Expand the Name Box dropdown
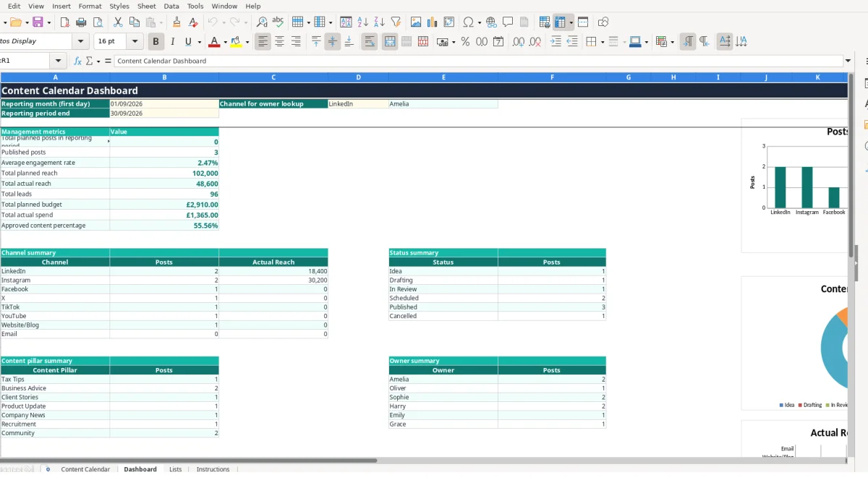 (59, 61)
